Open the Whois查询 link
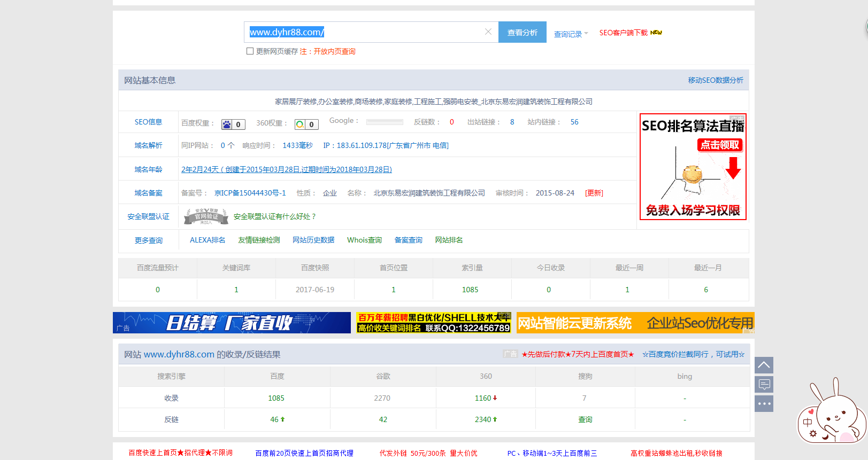 pyautogui.click(x=364, y=240)
